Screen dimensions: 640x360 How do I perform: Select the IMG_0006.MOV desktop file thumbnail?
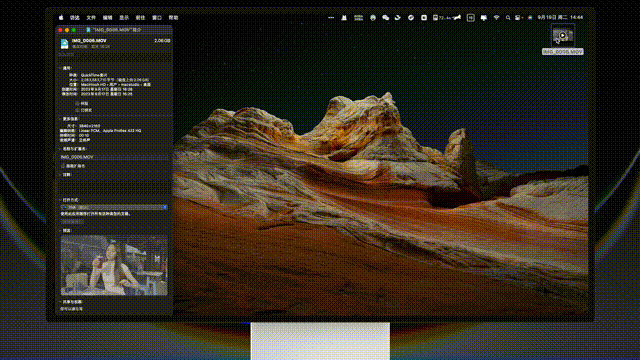563,36
